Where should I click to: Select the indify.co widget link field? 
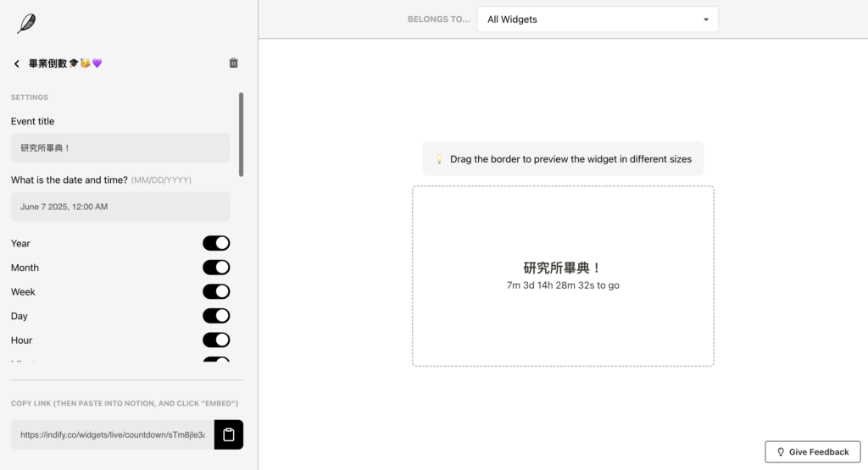[112, 434]
